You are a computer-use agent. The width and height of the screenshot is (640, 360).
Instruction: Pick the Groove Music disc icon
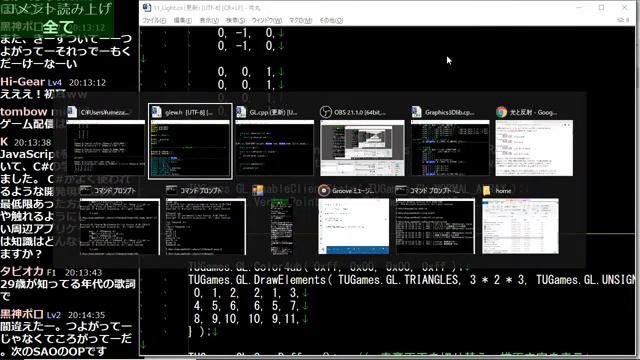(324, 190)
